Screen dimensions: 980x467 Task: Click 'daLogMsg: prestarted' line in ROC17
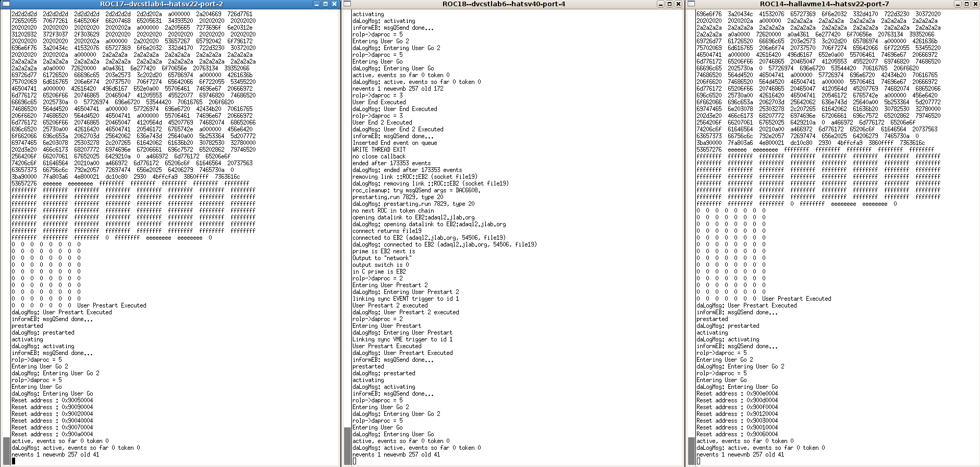coord(43,333)
